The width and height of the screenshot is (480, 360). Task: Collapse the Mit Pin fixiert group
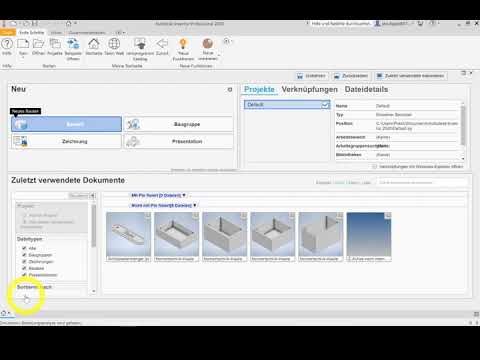[x=184, y=195]
